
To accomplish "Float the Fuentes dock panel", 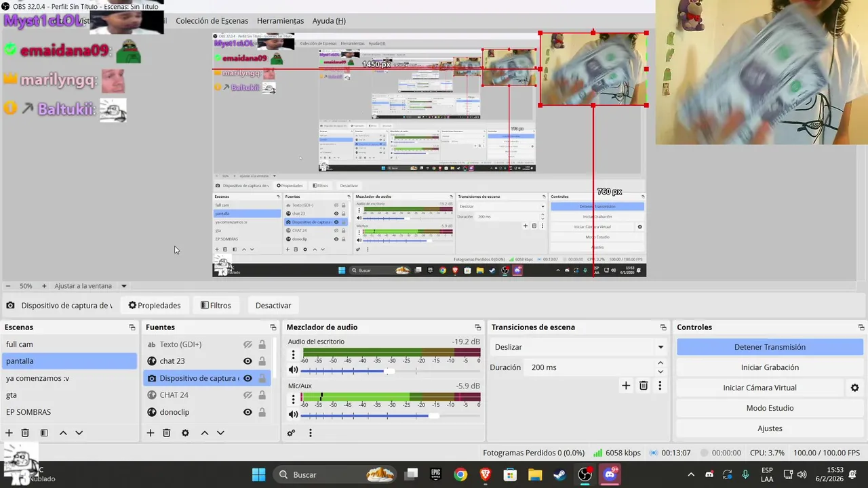I will coord(273,327).
